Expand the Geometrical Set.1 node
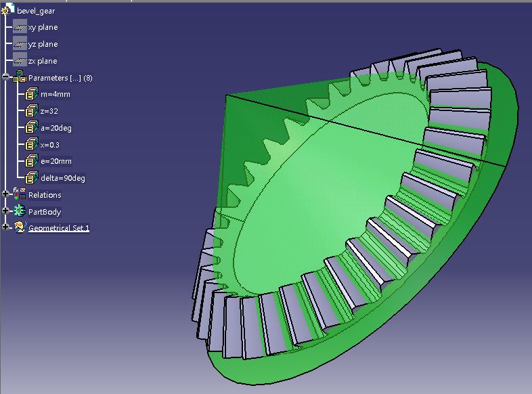 point(5,227)
